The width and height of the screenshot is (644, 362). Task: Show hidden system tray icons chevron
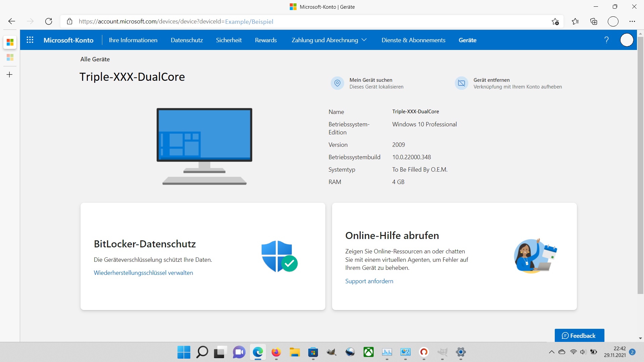[x=551, y=352]
